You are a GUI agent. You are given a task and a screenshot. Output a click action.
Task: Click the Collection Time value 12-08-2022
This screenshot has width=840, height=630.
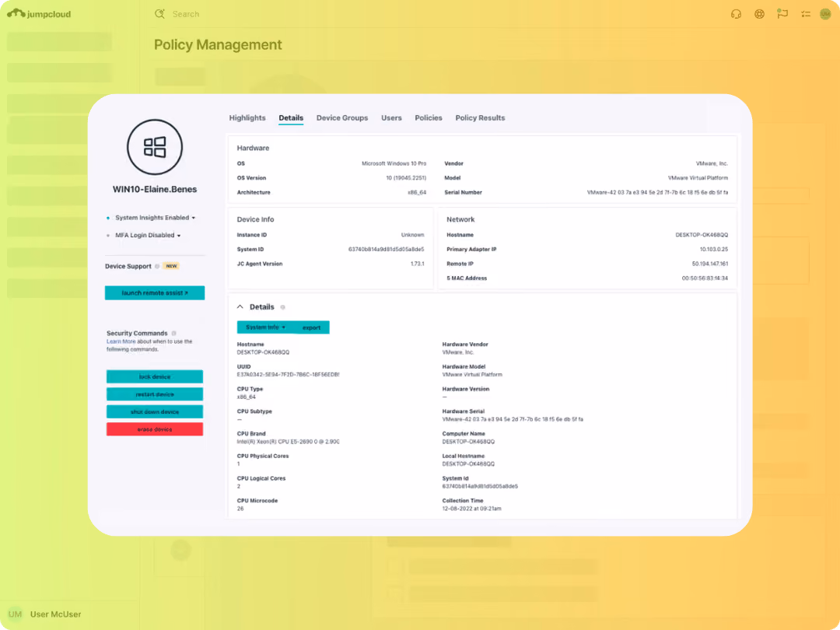471,509
